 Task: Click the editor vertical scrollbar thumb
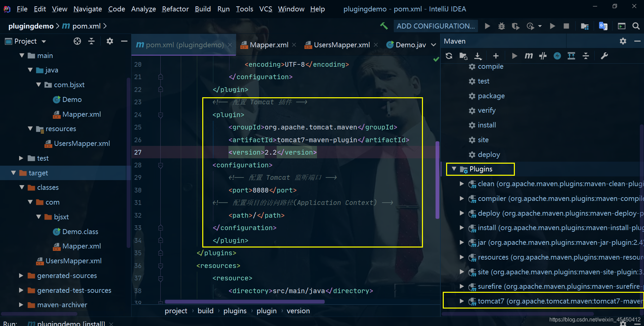point(437,180)
